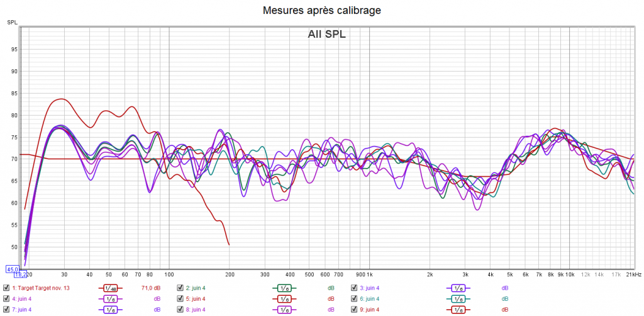Click the 'All SPL' graph title
The width and height of the screenshot is (644, 316).
[326, 34]
